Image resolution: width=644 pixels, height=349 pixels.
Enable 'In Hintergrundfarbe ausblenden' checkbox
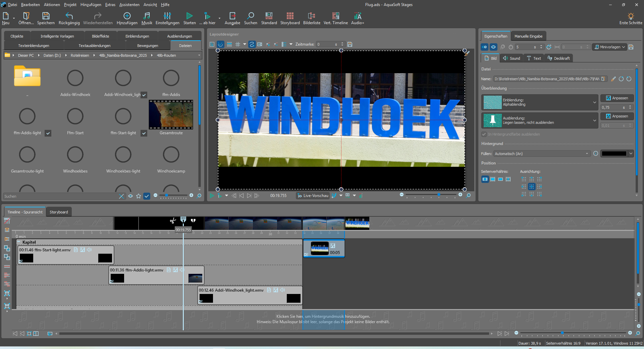pyautogui.click(x=484, y=134)
